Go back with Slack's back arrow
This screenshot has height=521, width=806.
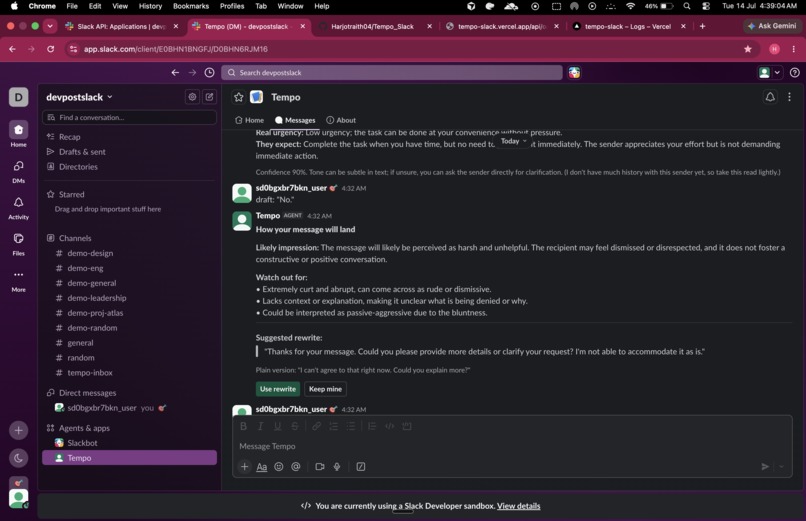(175, 72)
